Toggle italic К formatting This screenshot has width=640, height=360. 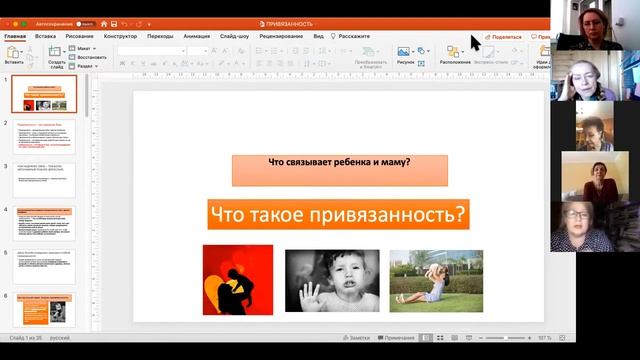tap(133, 64)
